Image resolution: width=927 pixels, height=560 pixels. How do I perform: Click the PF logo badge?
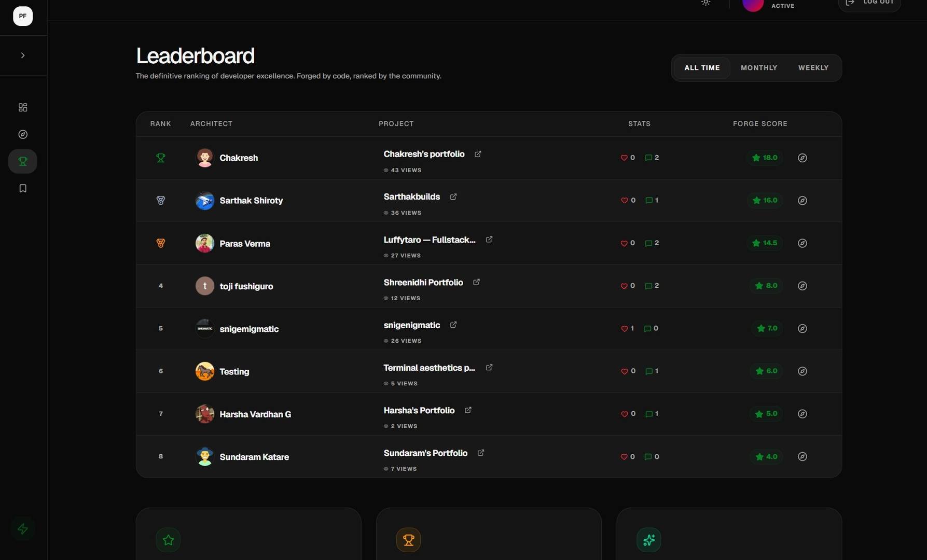tap(23, 16)
